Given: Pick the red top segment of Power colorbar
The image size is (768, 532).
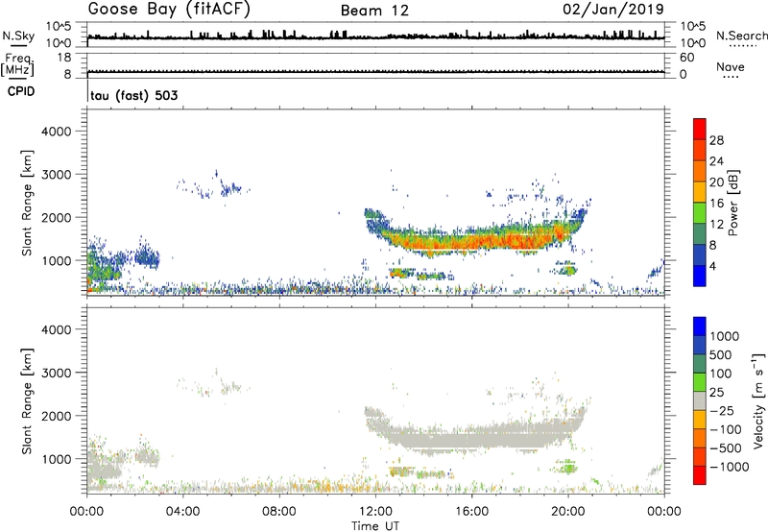Looking at the screenshot, I should (700, 129).
